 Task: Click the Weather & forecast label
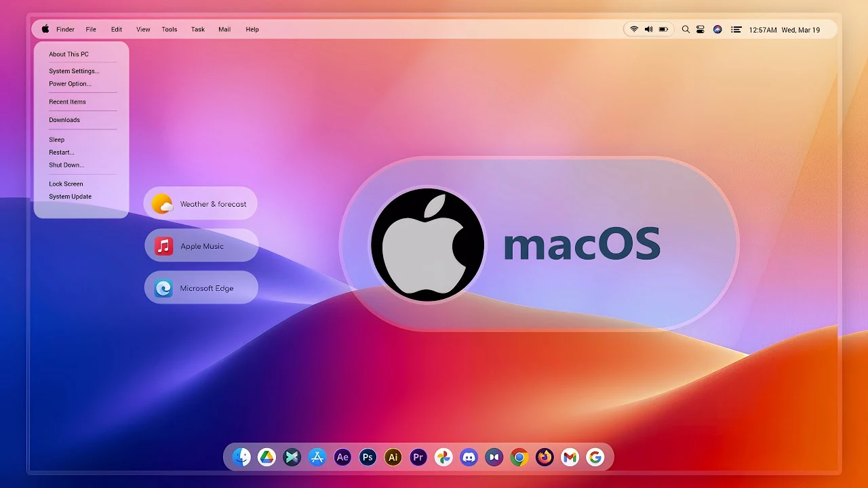coord(213,204)
